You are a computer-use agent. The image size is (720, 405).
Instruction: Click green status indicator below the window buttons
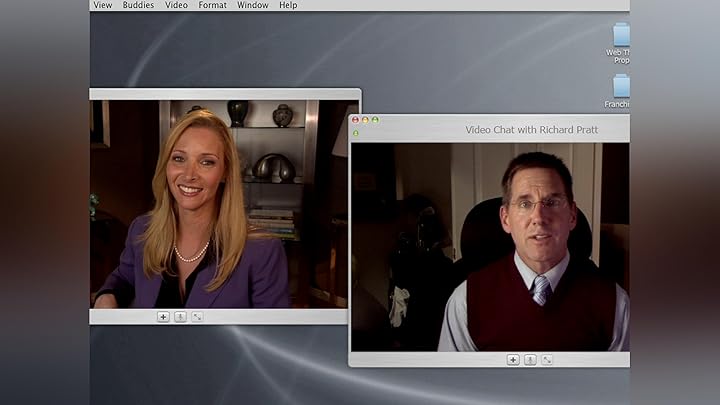point(355,133)
